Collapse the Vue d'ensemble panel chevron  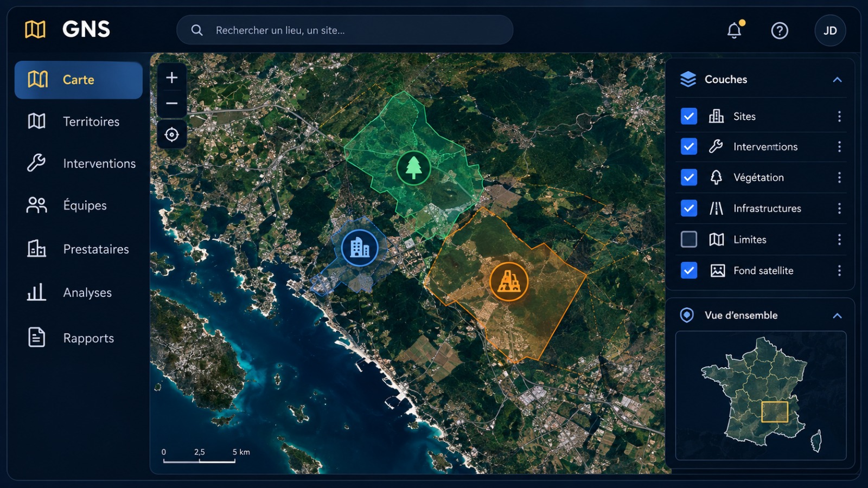837,316
